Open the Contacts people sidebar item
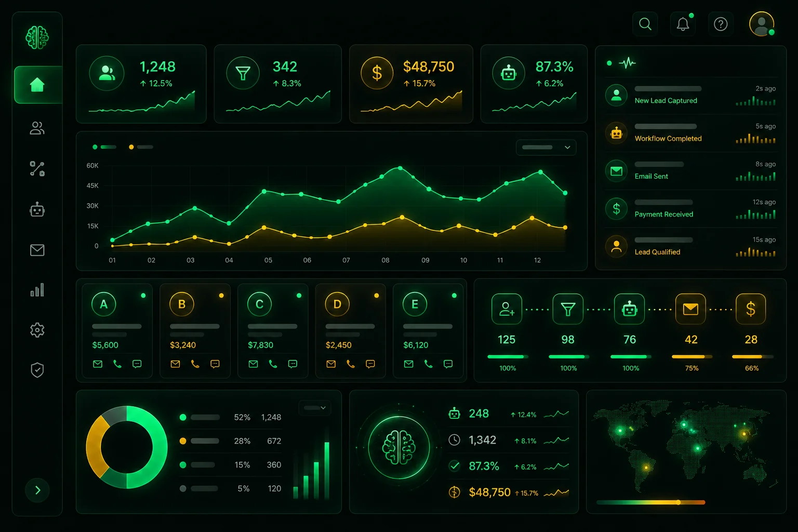The height and width of the screenshot is (532, 798). [37, 128]
